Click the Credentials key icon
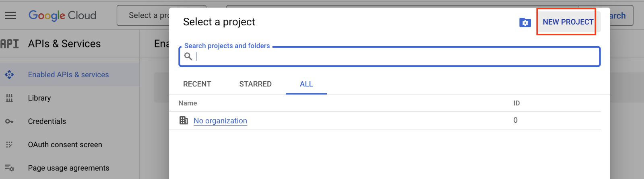Viewport: 644px width, 179px height. pyautogui.click(x=9, y=121)
